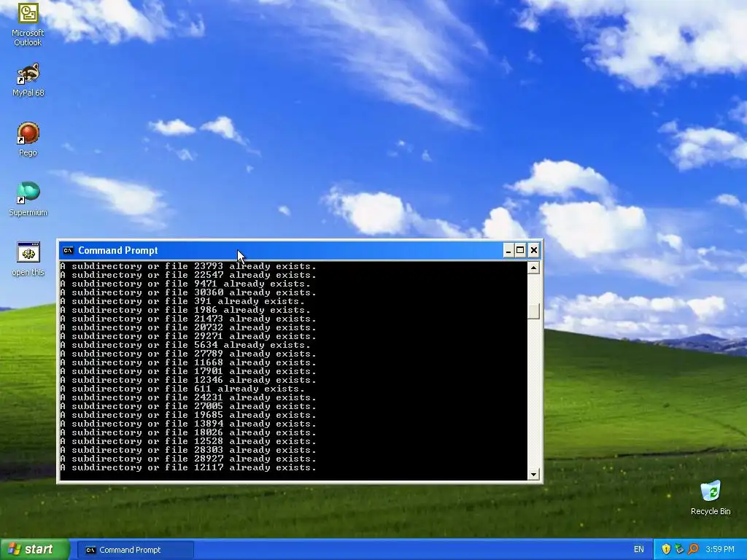Screen dimensions: 747x560
Task: Click the line mentioning file 12117
Action: point(188,467)
